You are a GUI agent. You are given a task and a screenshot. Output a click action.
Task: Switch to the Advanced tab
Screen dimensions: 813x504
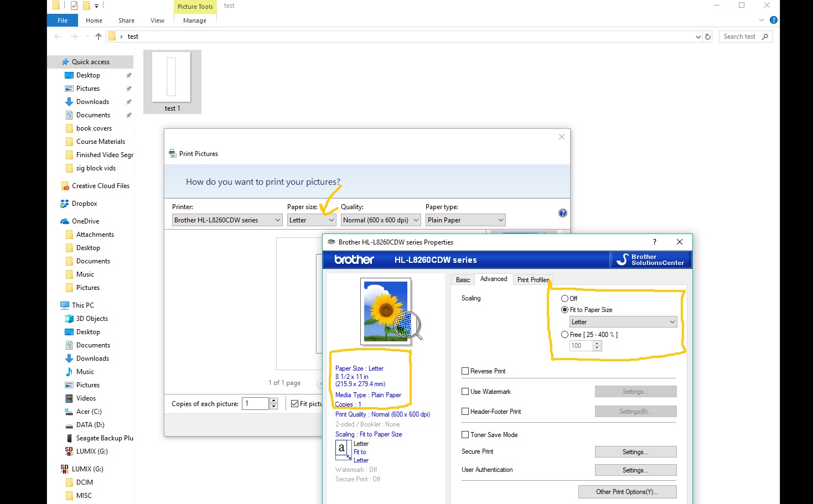click(x=494, y=279)
